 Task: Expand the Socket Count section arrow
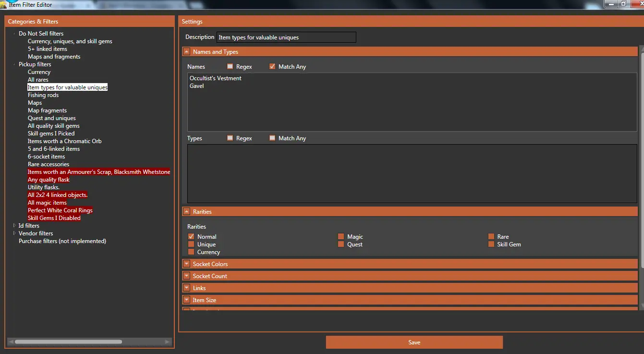[x=186, y=276]
